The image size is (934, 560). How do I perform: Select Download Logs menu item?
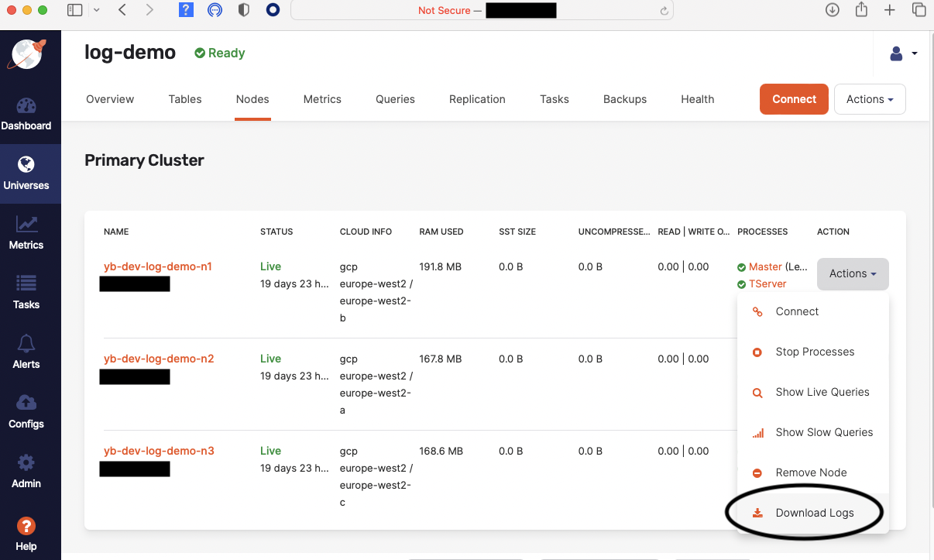[813, 513]
